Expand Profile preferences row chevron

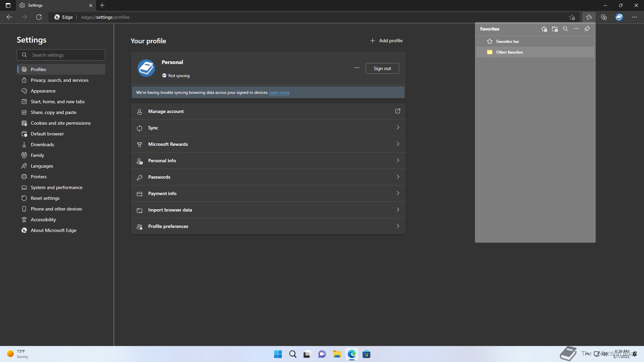pyautogui.click(x=398, y=226)
